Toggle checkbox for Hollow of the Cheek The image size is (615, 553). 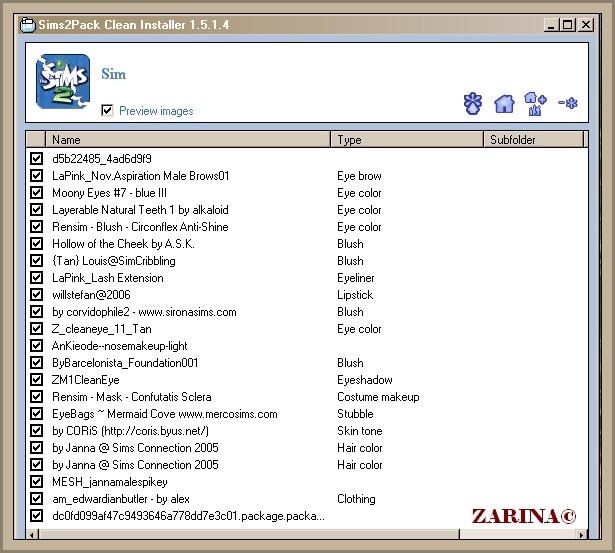tap(36, 244)
